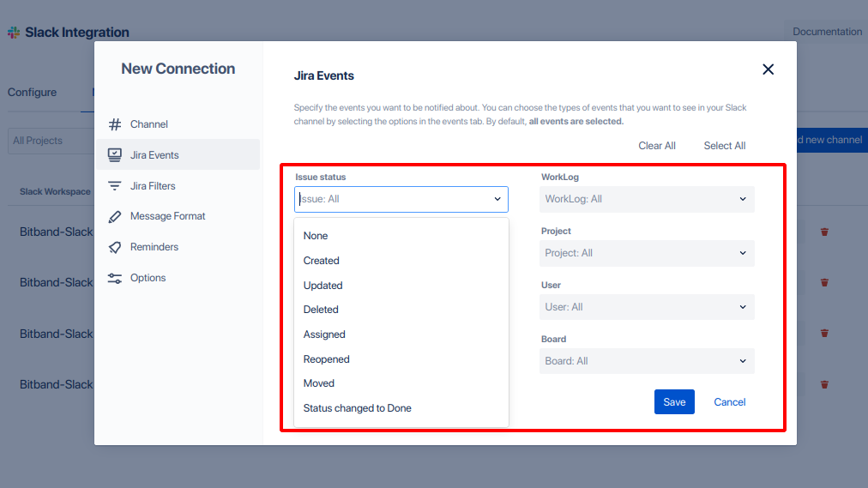The width and height of the screenshot is (868, 488).
Task: Go to the Message Format section
Action: click(178, 216)
